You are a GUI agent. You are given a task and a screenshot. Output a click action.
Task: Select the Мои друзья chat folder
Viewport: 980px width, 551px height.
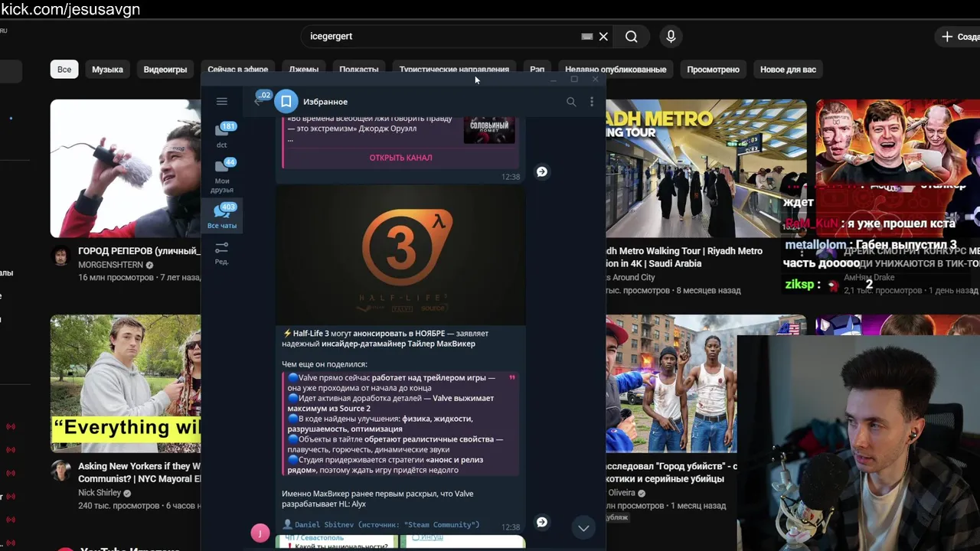pyautogui.click(x=222, y=175)
